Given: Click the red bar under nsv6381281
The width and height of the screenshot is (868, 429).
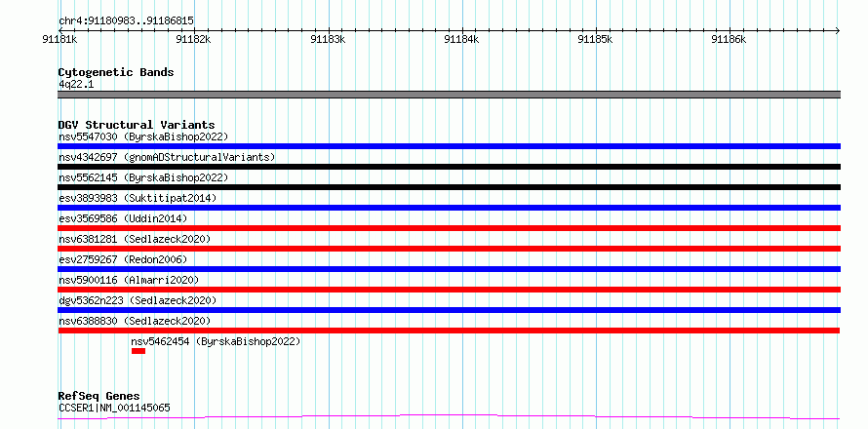Looking at the screenshot, I should coord(449,249).
